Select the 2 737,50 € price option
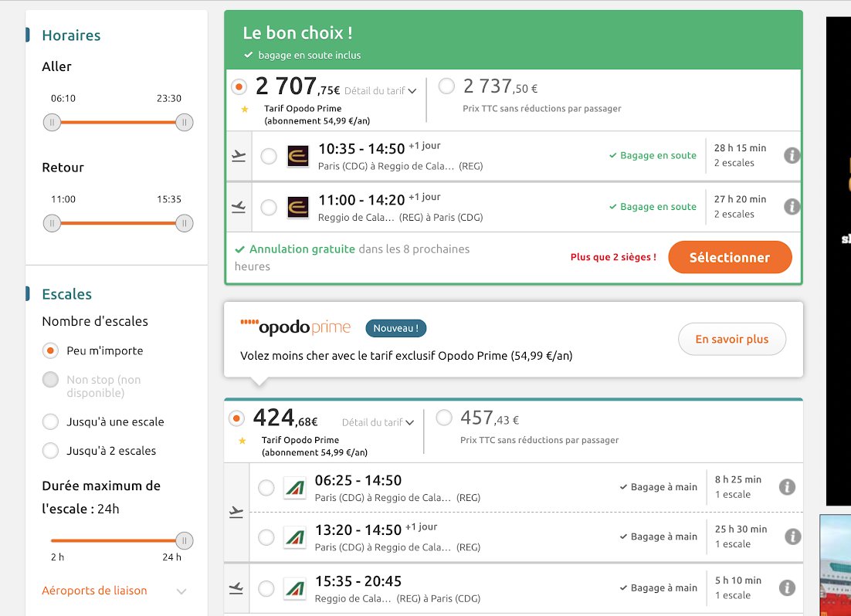The image size is (851, 616). tap(446, 87)
